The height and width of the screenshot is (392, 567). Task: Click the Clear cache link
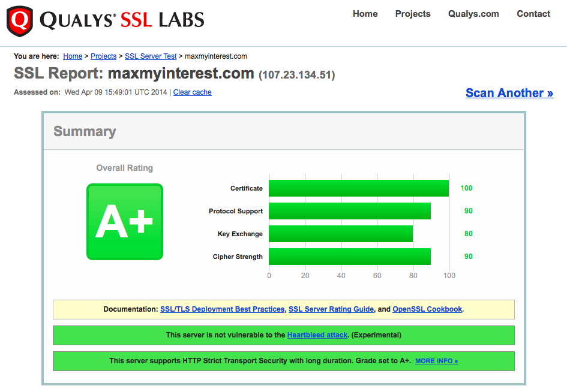tap(193, 92)
